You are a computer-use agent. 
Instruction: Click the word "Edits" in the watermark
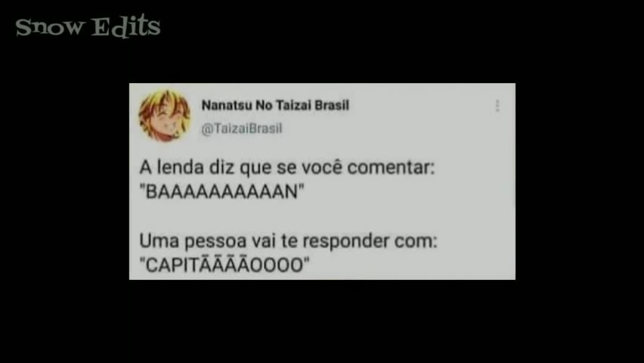coord(125,26)
